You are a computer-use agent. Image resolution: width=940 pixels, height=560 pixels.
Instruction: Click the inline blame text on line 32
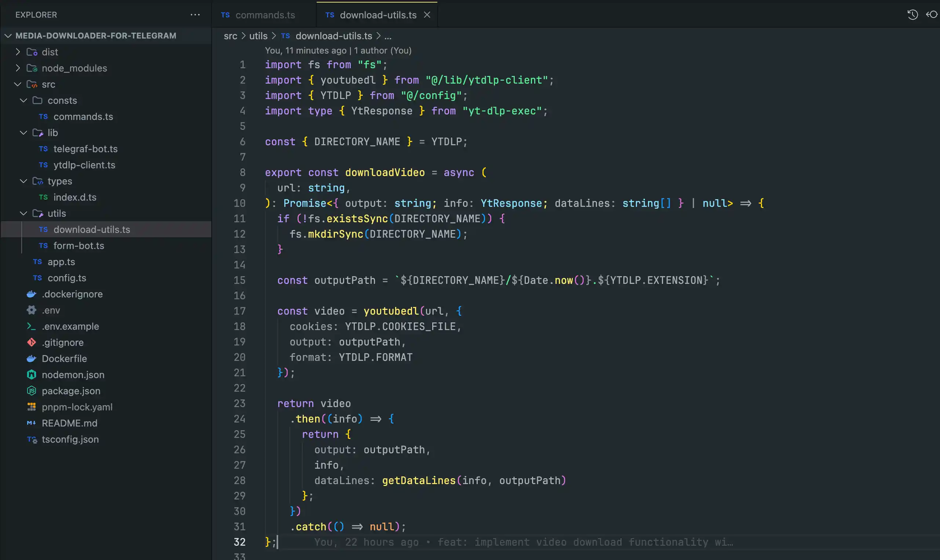[523, 542]
